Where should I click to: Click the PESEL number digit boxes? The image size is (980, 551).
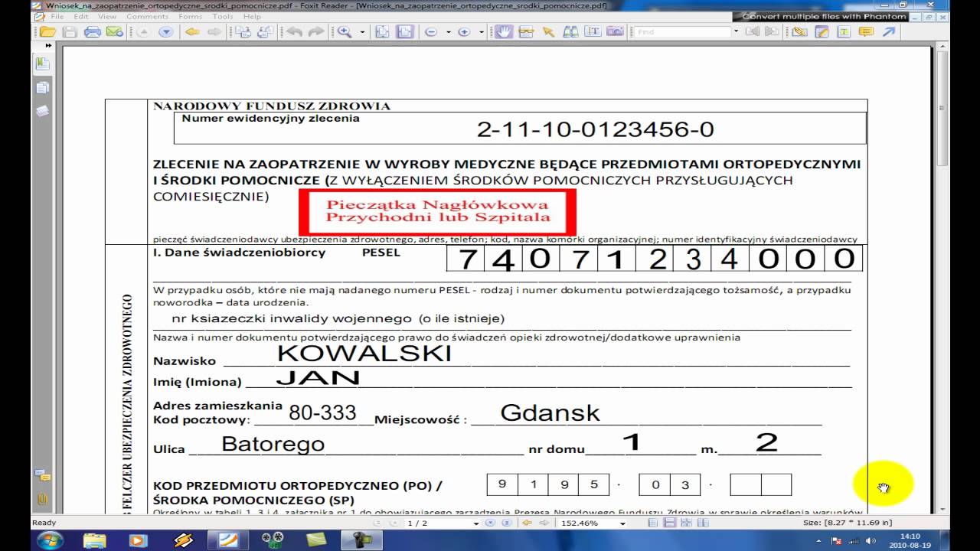[x=655, y=259]
